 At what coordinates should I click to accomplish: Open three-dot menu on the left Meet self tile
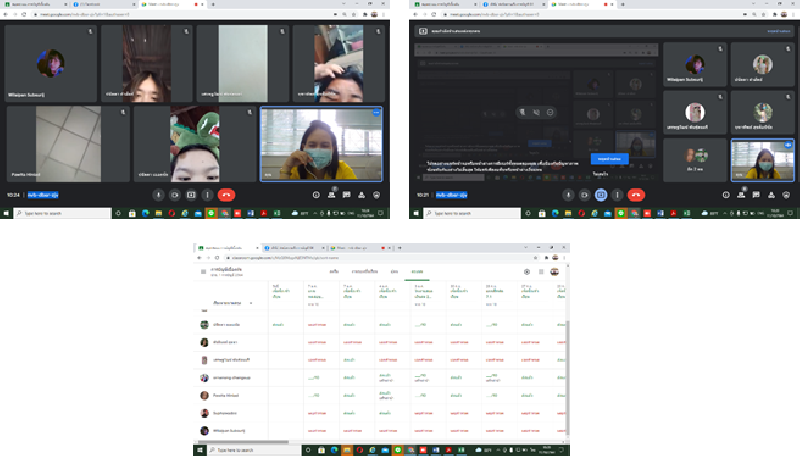tap(376, 114)
